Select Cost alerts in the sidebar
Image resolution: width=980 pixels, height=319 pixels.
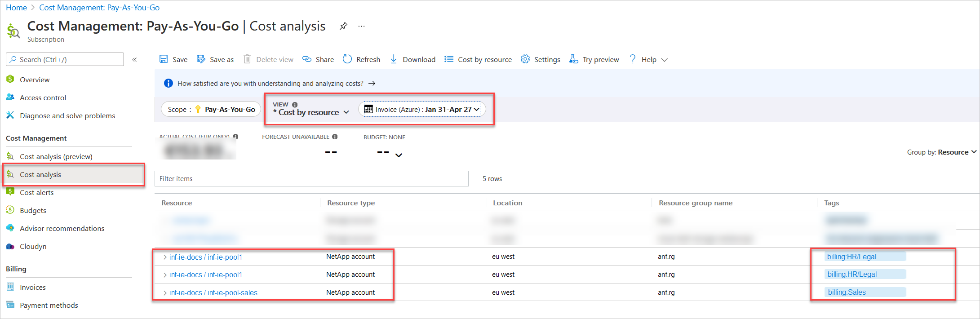(x=36, y=192)
